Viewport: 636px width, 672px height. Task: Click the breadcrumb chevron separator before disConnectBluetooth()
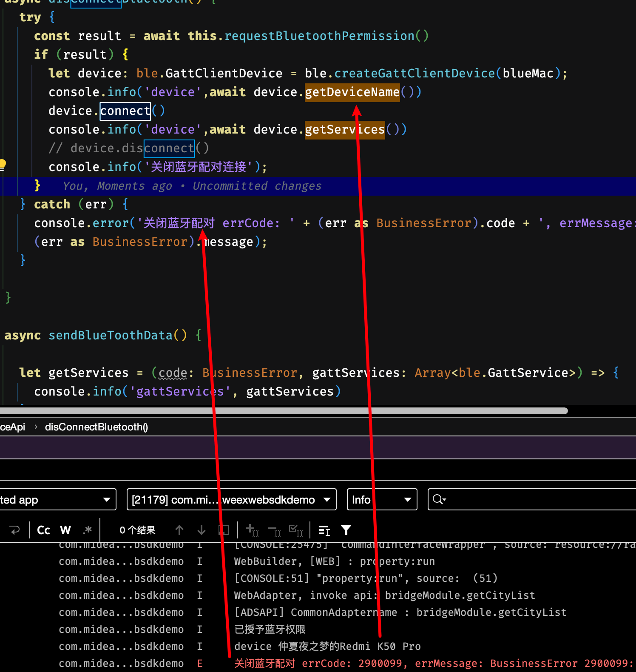(x=36, y=427)
